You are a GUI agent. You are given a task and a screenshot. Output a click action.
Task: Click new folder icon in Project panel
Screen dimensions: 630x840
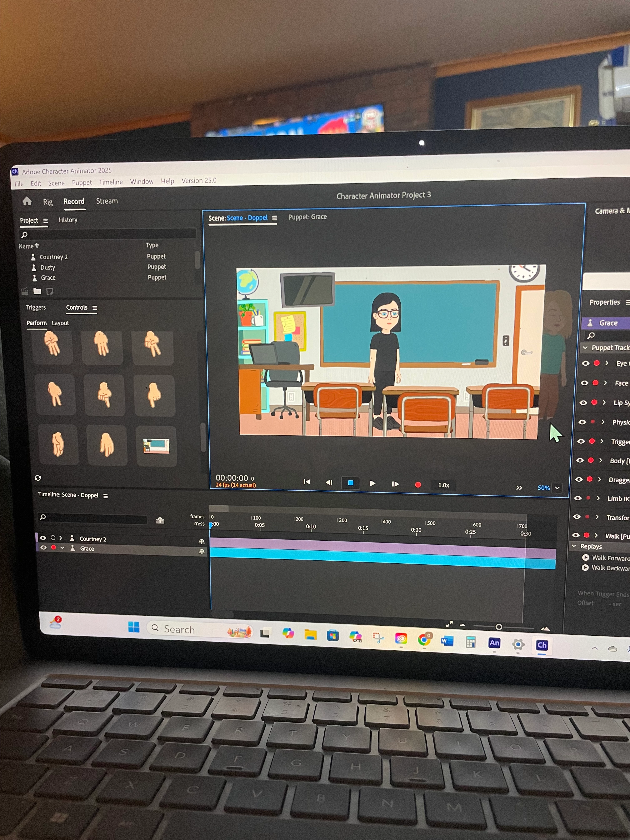point(37,291)
